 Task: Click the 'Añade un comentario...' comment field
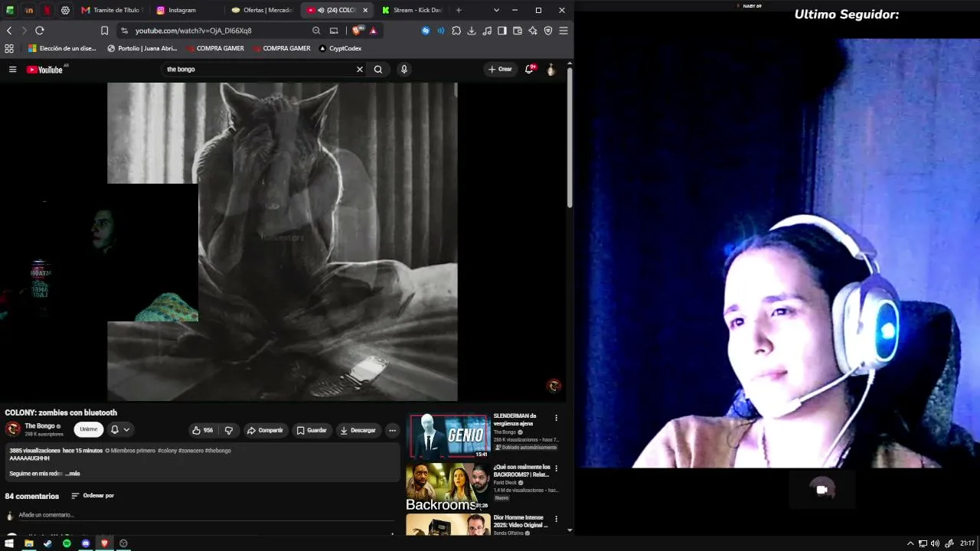pos(206,515)
